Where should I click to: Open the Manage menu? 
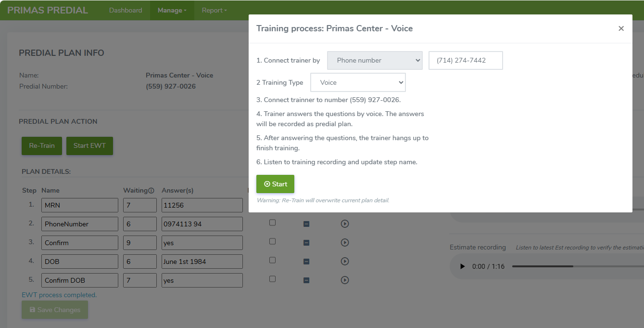[172, 10]
